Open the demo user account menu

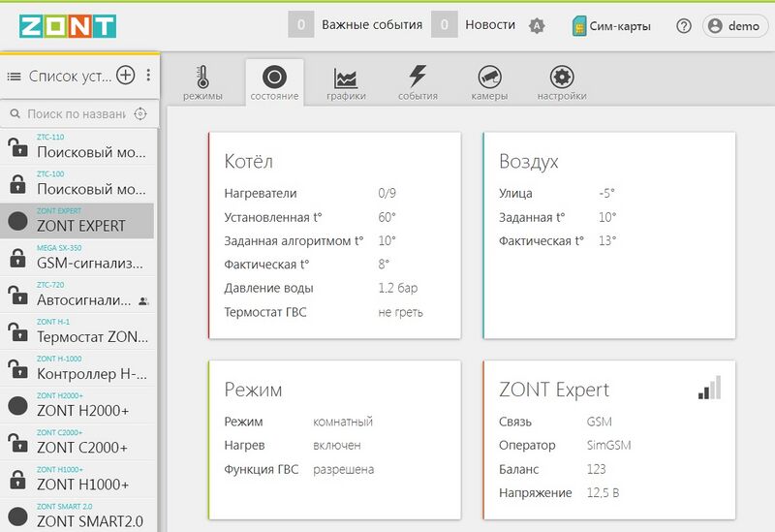click(735, 26)
